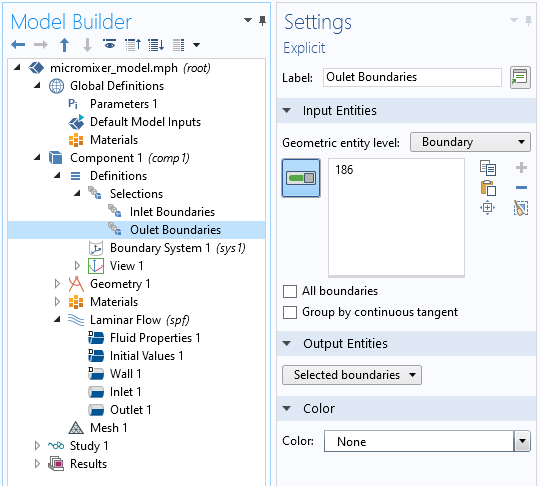Click the Create Selection icon beside the Label field
Viewport: 540px width, 486px height.
(520, 77)
